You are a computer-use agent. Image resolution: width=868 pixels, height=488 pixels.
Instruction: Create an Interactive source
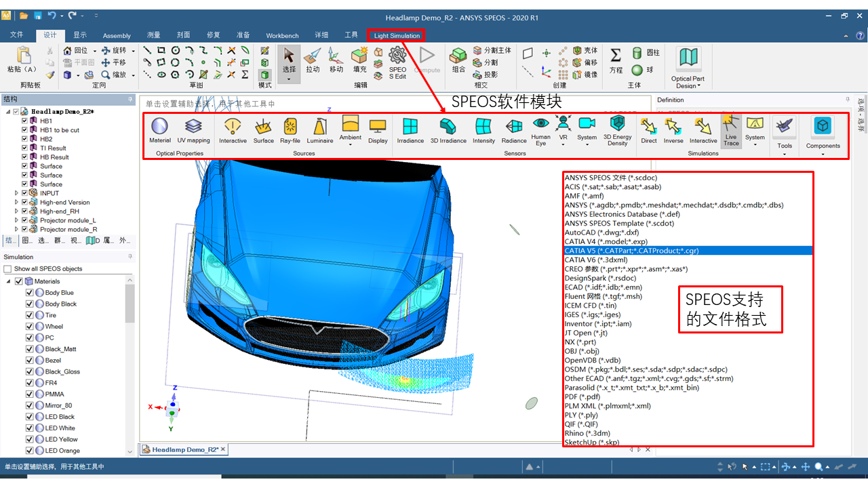[x=233, y=130]
